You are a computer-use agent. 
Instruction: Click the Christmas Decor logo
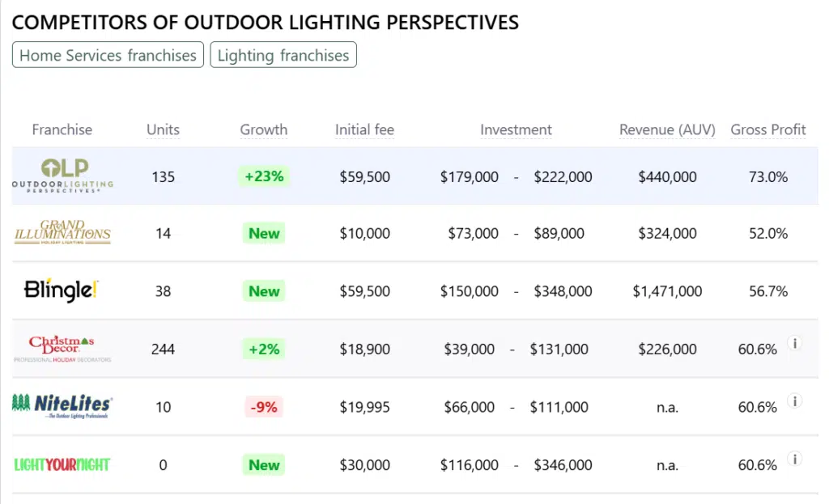click(62, 349)
